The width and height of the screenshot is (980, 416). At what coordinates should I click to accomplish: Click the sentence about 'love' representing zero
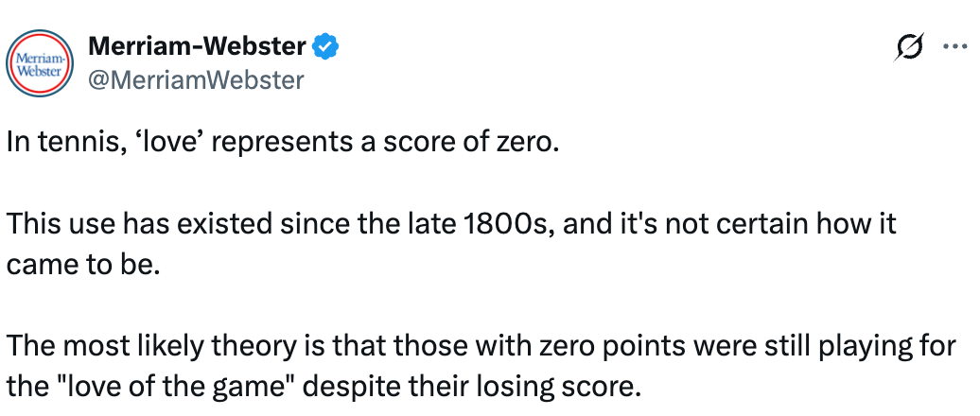click(284, 145)
